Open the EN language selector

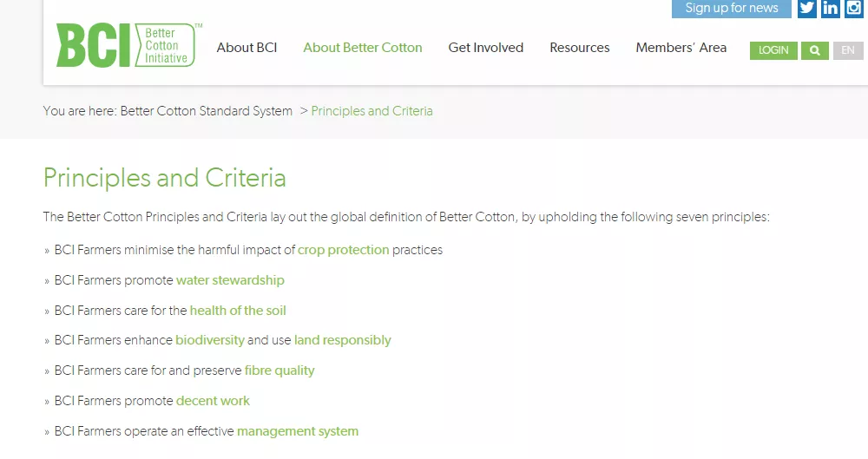(848, 50)
